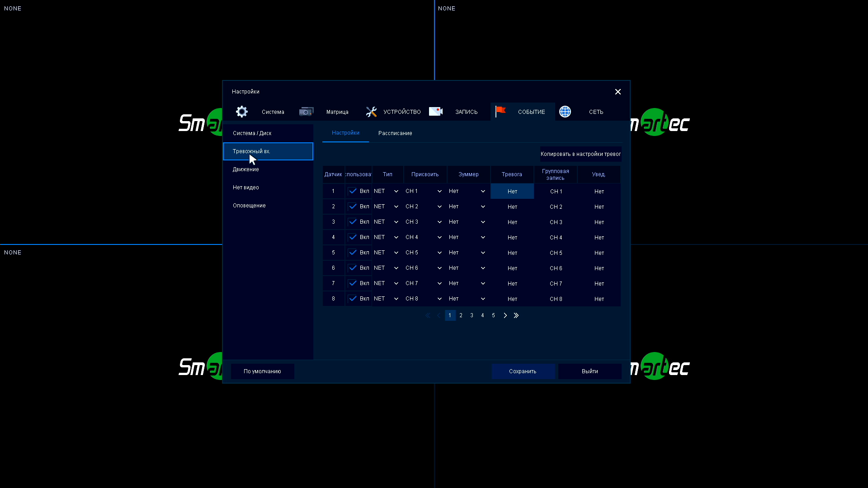Click the Тревога cell for sensor 3
Image resolution: width=868 pixels, height=488 pixels.
coord(512,222)
